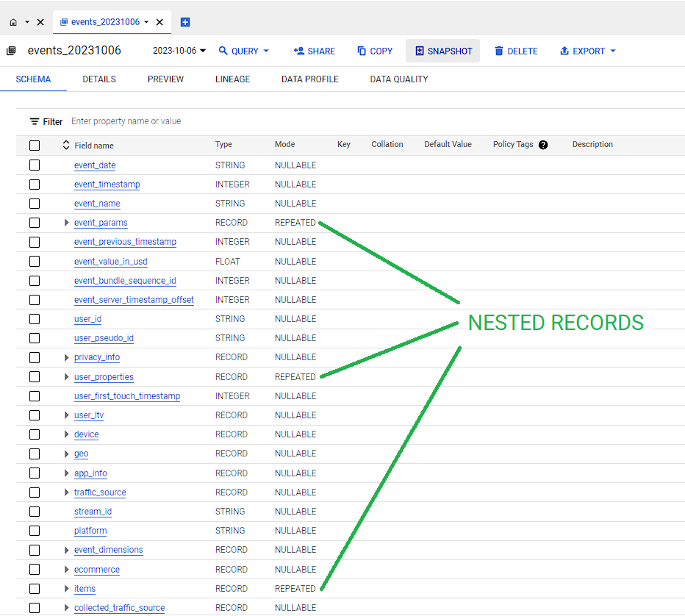Viewport: 685px width, 616px height.
Task: Click the Filter icon
Action: [35, 121]
